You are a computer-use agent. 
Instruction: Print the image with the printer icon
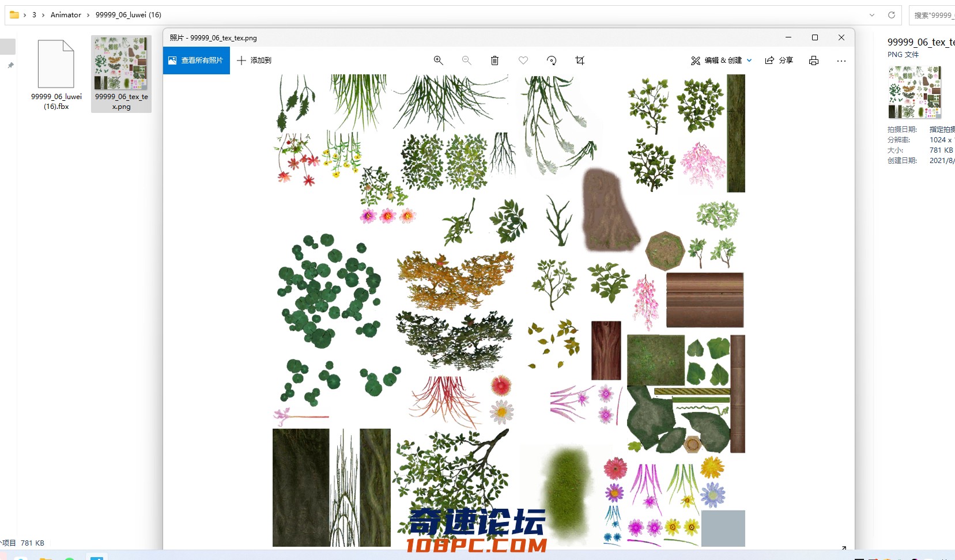814,60
